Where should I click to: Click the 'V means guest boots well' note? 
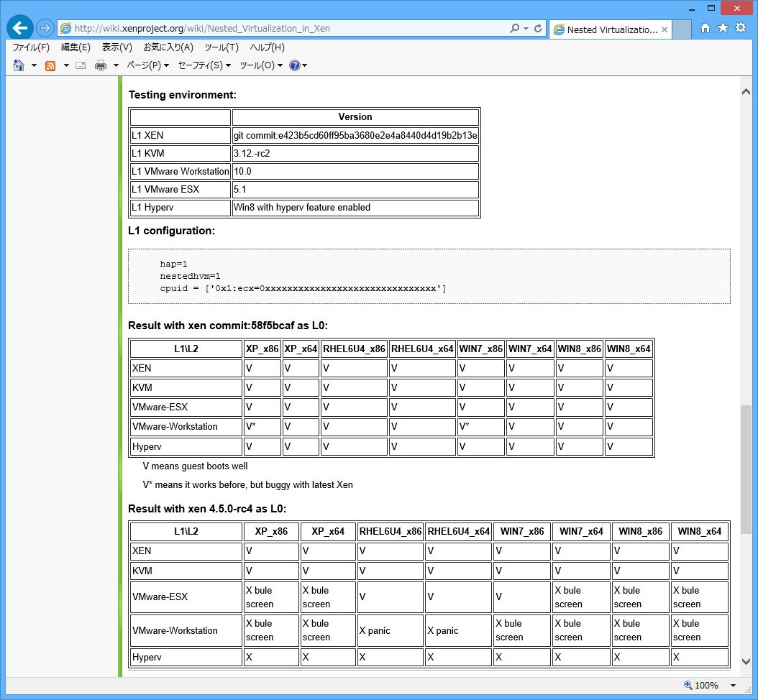pos(195,466)
